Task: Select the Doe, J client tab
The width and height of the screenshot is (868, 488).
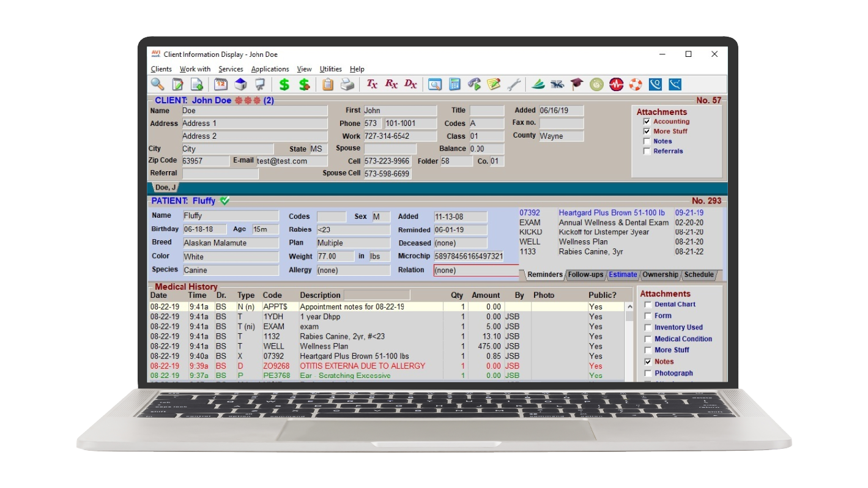Action: (x=165, y=188)
